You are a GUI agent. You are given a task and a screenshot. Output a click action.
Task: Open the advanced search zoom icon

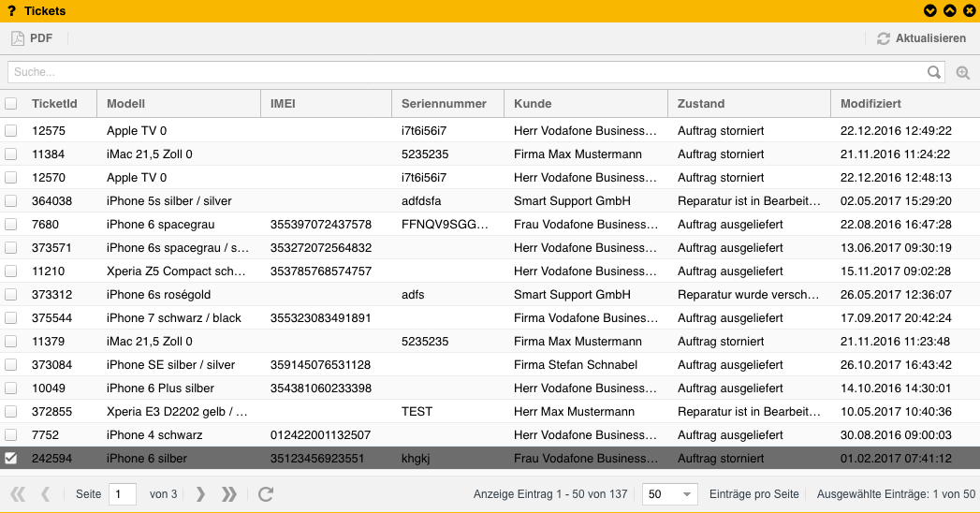(962, 72)
